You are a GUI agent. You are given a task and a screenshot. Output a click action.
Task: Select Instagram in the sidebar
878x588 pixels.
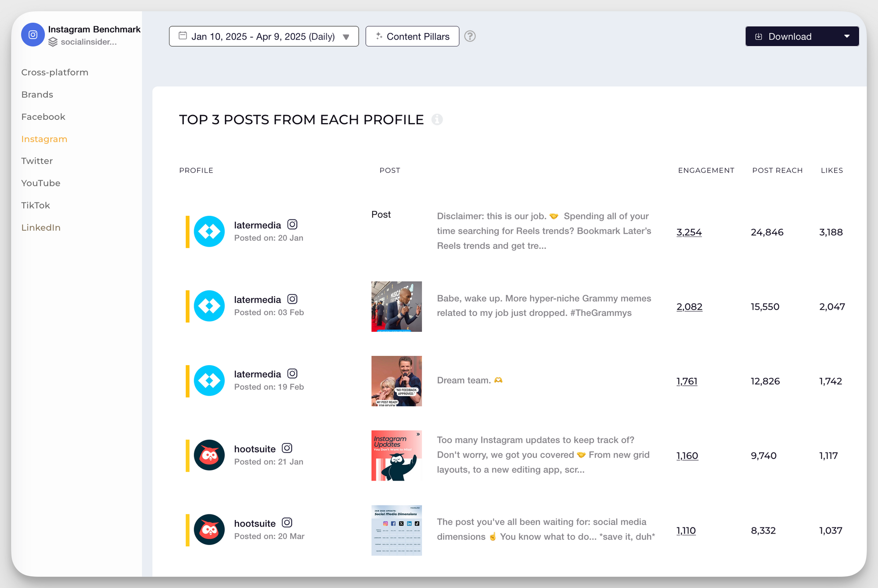(x=44, y=139)
